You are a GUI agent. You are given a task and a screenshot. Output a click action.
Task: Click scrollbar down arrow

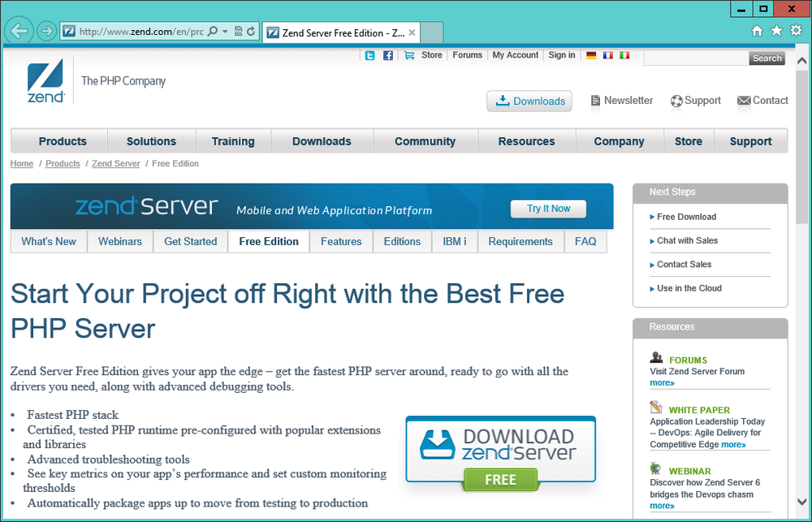tap(801, 502)
